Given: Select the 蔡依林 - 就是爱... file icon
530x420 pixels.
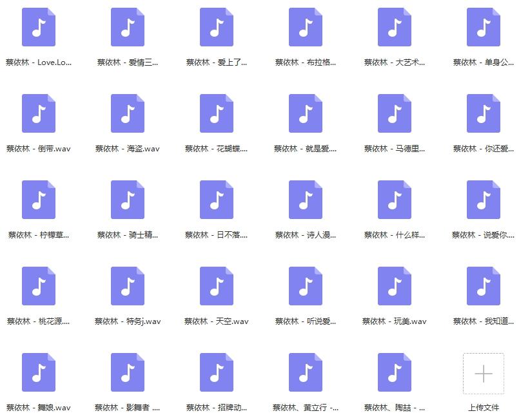Looking at the screenshot, I should coord(306,113).
